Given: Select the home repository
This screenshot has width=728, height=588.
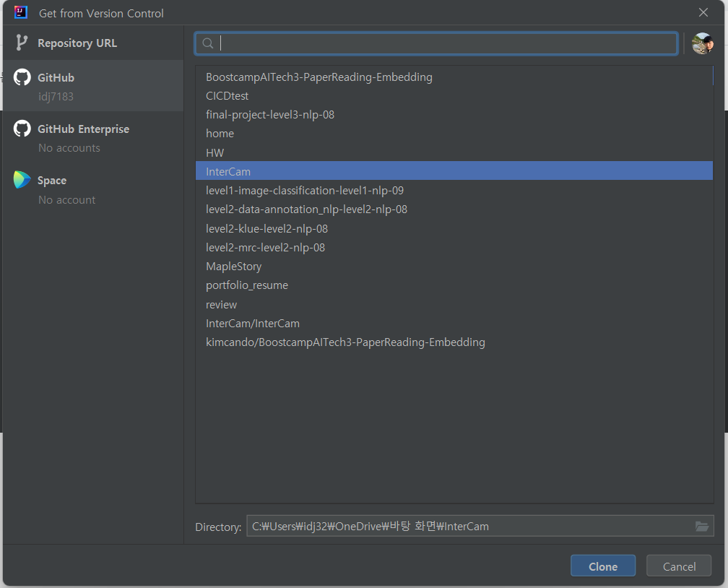Looking at the screenshot, I should [454, 134].
